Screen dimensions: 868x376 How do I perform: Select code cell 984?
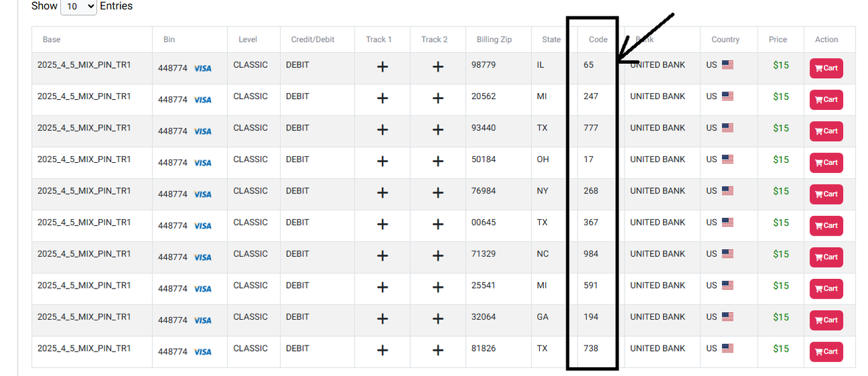click(591, 254)
